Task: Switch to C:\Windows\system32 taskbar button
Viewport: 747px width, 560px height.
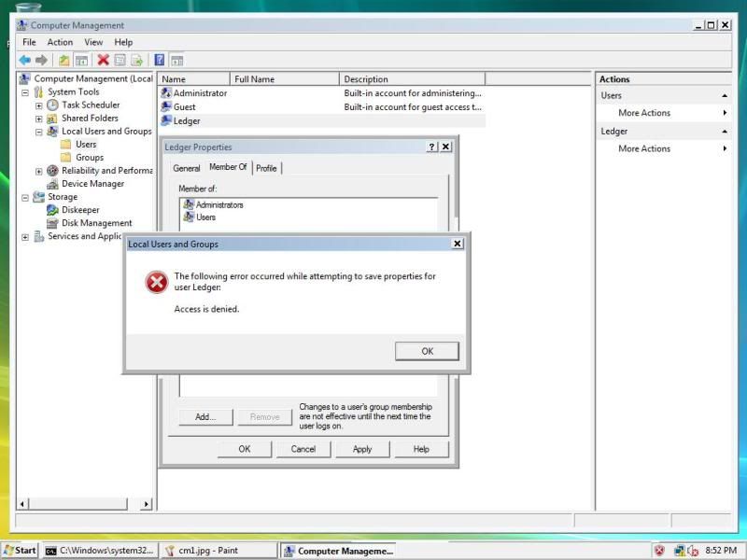Action: click(x=100, y=551)
